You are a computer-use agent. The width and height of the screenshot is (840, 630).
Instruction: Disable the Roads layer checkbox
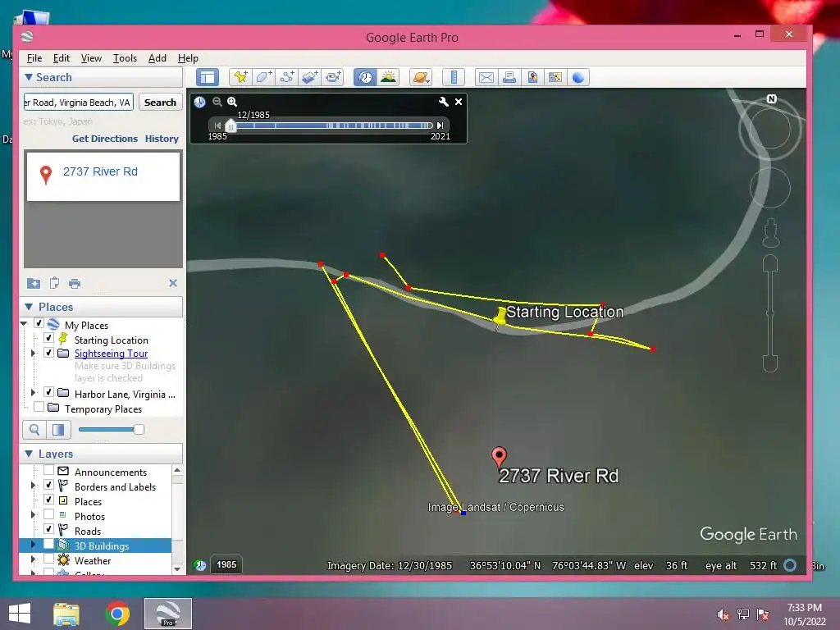tap(48, 529)
